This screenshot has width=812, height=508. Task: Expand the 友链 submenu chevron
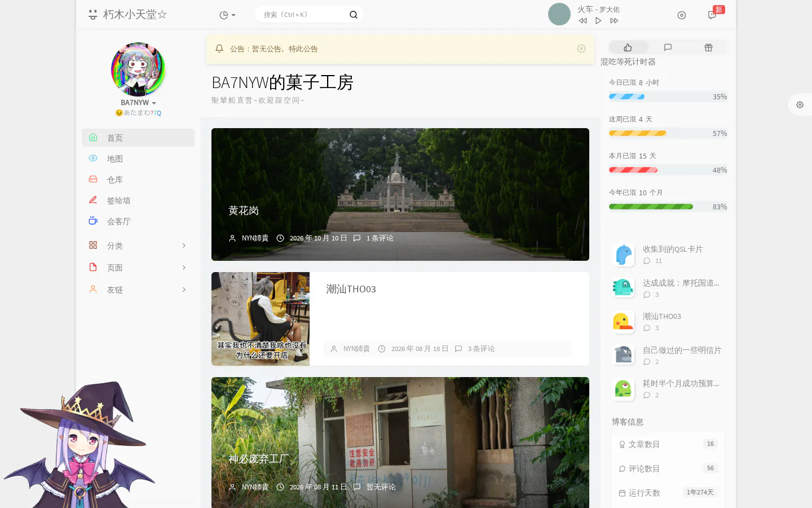(184, 290)
